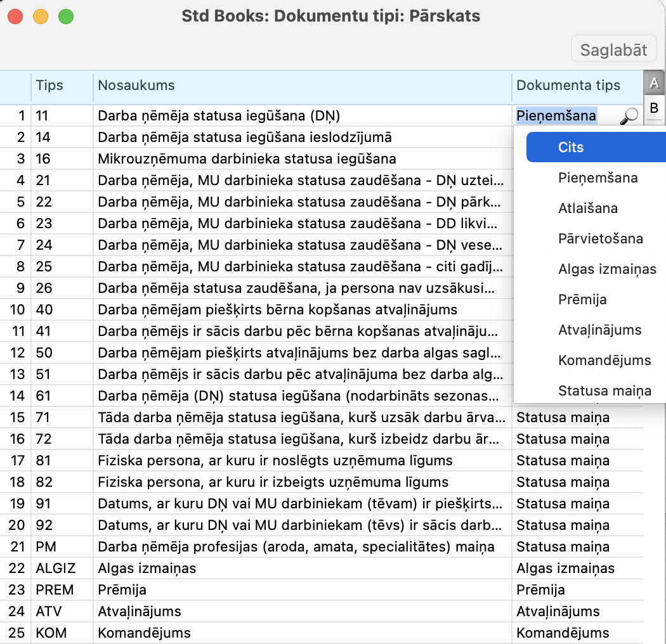Click the magnifier lookup icon in row 1

629,116
